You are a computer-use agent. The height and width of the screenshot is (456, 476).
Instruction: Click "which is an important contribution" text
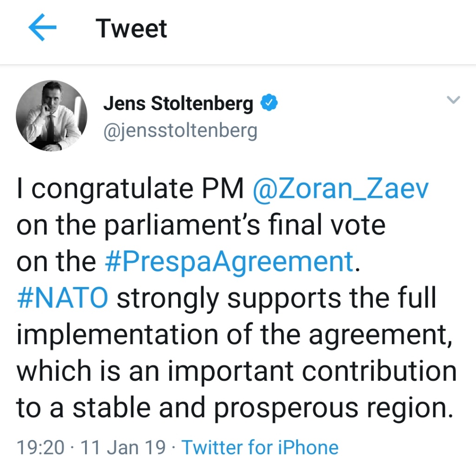click(x=237, y=370)
